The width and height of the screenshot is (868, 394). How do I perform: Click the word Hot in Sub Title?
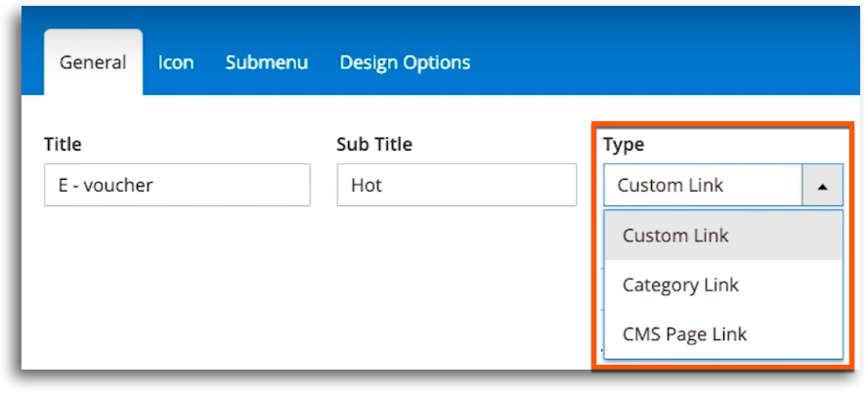point(367,185)
